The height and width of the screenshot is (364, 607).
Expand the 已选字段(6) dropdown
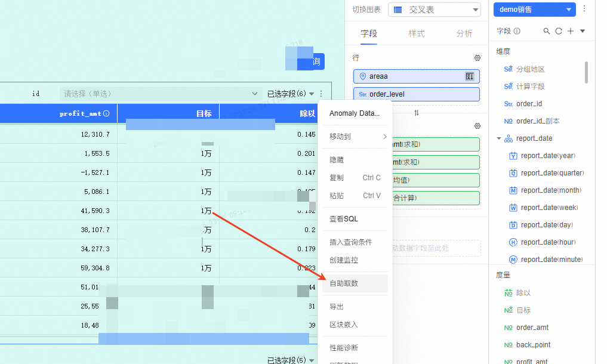312,94
